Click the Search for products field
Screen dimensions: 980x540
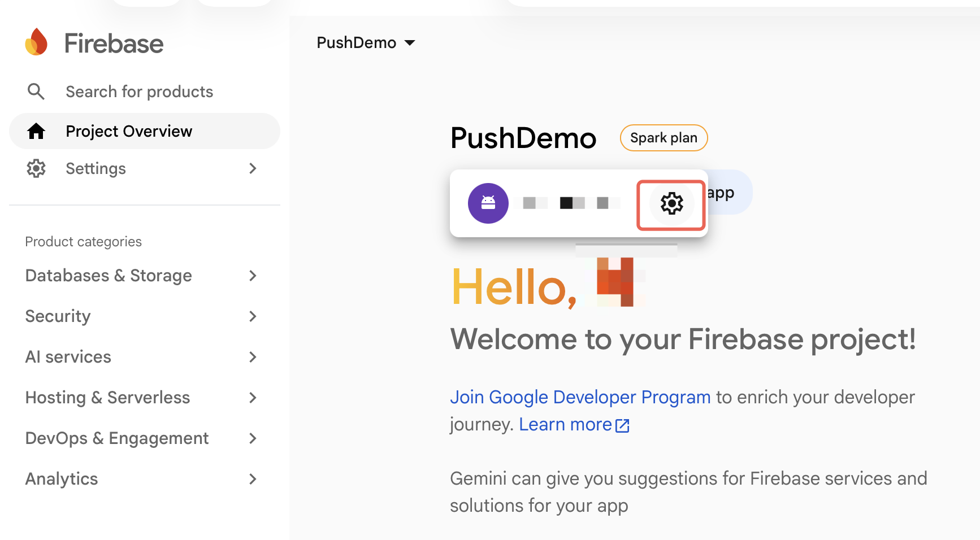139,92
